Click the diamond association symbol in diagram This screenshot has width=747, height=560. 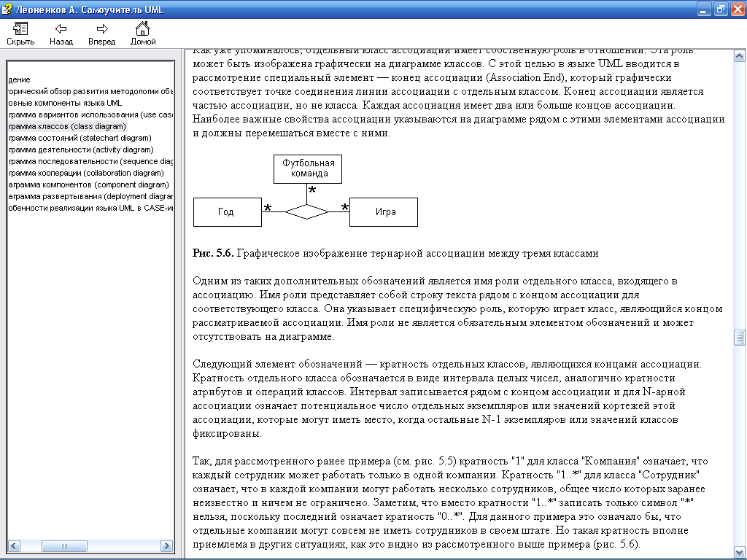coord(306,211)
